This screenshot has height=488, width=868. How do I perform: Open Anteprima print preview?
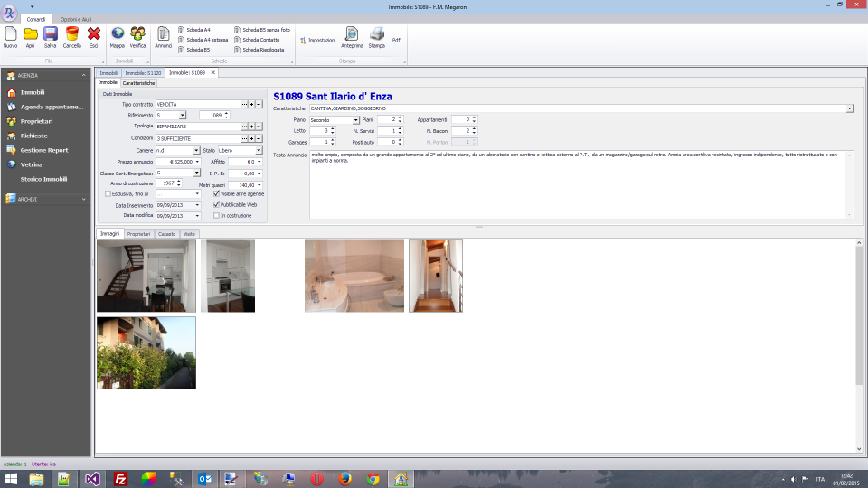(352, 34)
